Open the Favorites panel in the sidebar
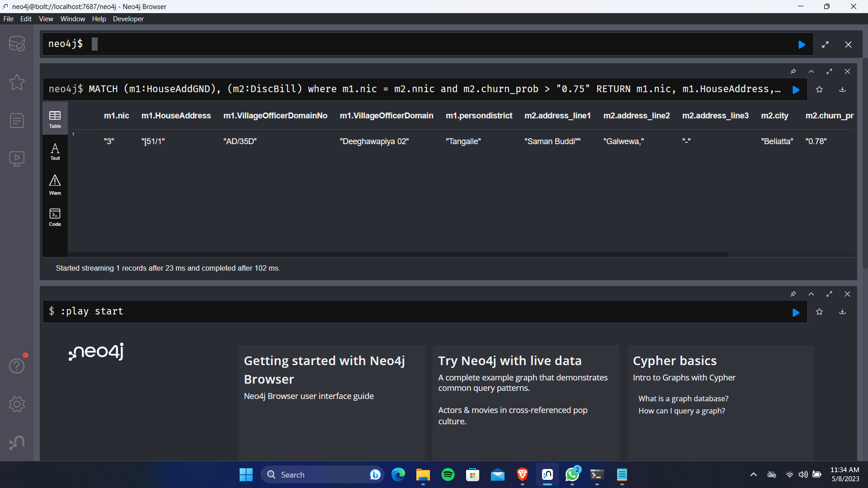Screen dimensions: 868x488 pyautogui.click(x=17, y=82)
